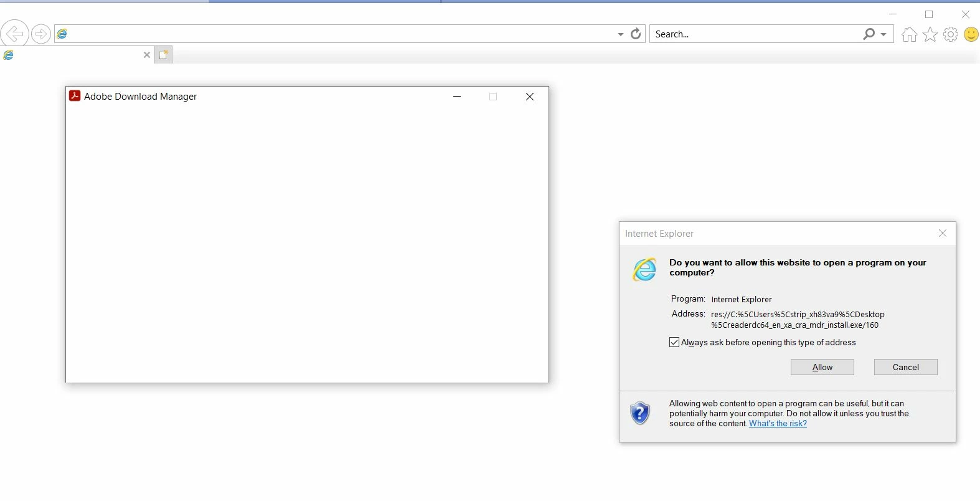Click the browser Forward arrow button
The height and width of the screenshot is (501, 980).
point(41,34)
